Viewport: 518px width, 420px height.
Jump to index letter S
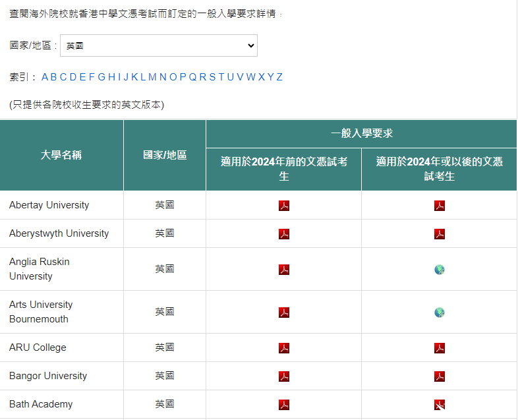[x=212, y=77]
